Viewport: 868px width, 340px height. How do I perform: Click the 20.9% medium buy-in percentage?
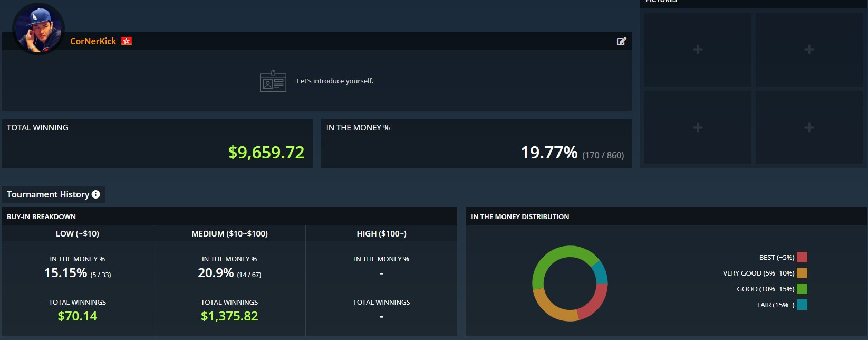point(216,273)
